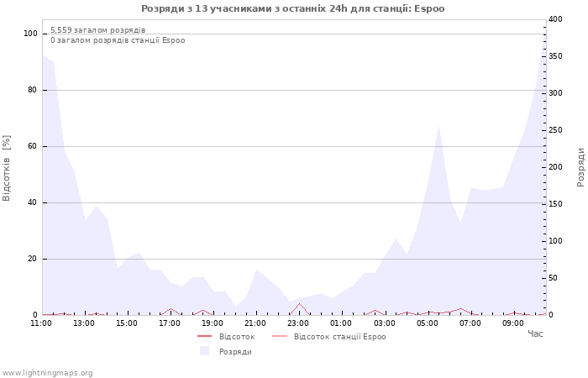Click the Час label under time axis
Viewport: 588px width, 378px height.
click(x=535, y=334)
